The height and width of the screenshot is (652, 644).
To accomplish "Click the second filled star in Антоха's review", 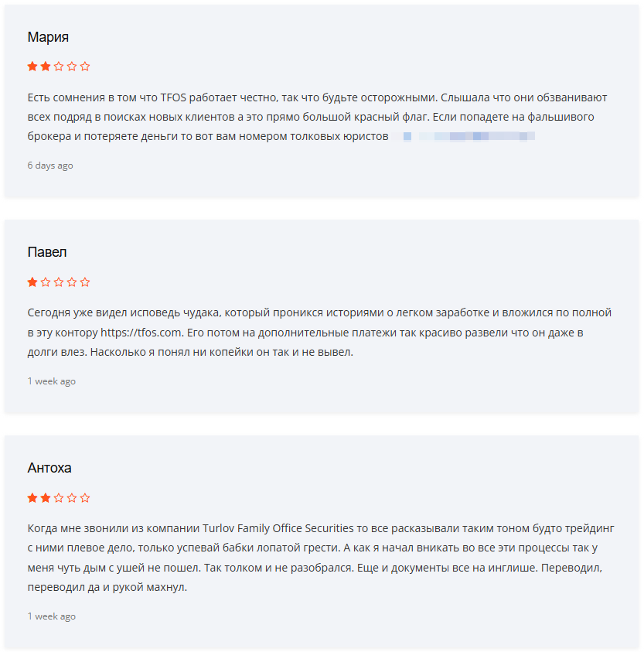I will click(x=46, y=498).
